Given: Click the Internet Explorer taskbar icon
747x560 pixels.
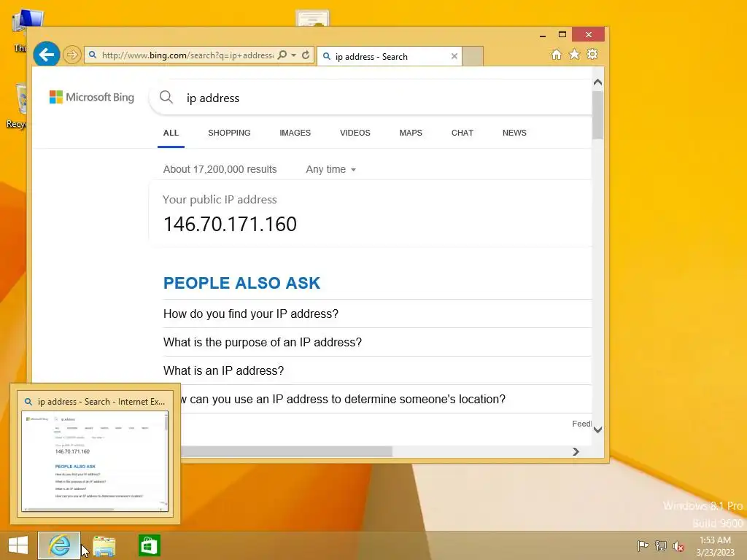Looking at the screenshot, I should click(59, 545).
